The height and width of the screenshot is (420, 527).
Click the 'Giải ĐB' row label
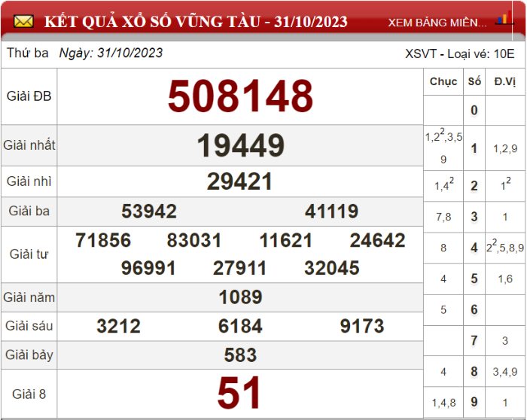tap(29, 96)
